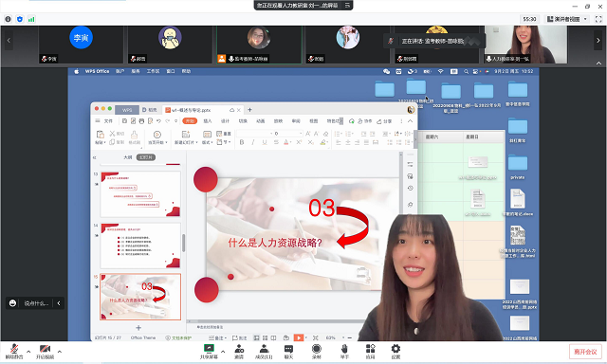Select slide 14 thumbnail
The height and width of the screenshot is (364, 607).
click(x=140, y=246)
